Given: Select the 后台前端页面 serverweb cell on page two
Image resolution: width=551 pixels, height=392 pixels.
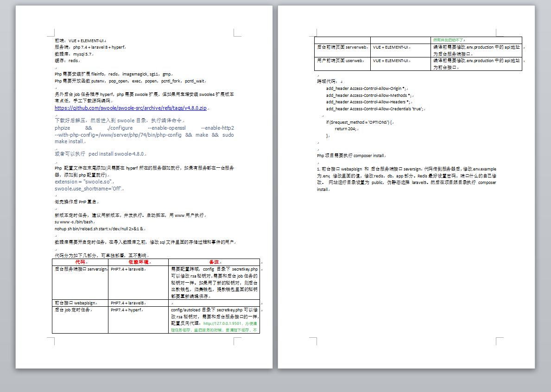Looking at the screenshot, I should (342, 50).
